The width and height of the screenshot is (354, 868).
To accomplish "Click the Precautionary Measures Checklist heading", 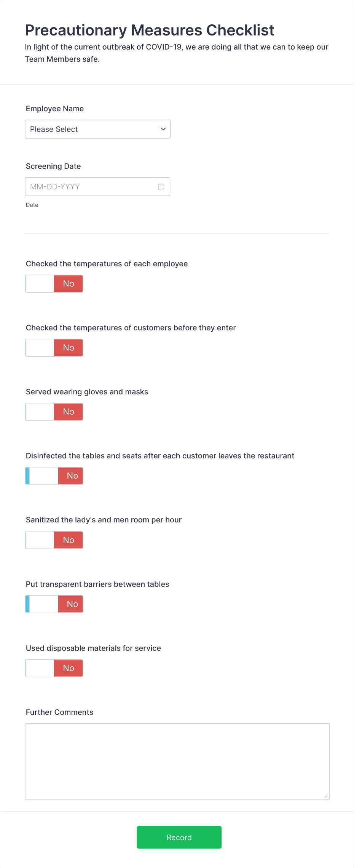I will 150,30.
